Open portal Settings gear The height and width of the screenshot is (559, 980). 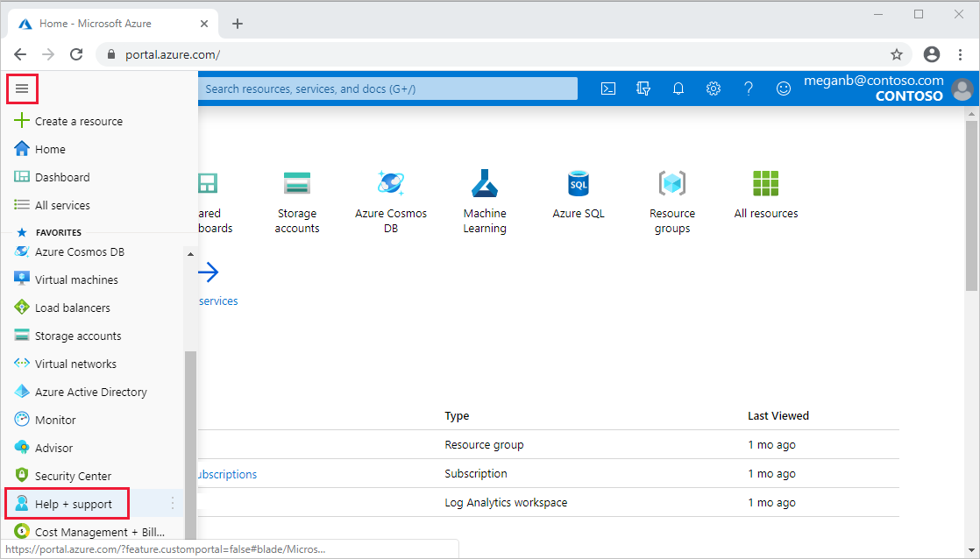tap(714, 88)
